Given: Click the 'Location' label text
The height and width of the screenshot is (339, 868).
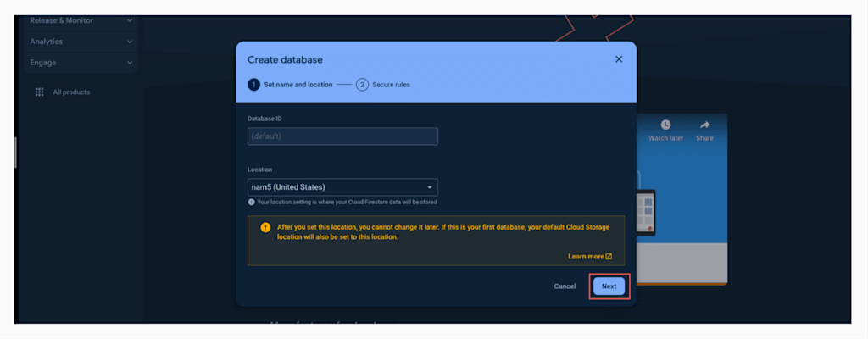Looking at the screenshot, I should [x=259, y=169].
